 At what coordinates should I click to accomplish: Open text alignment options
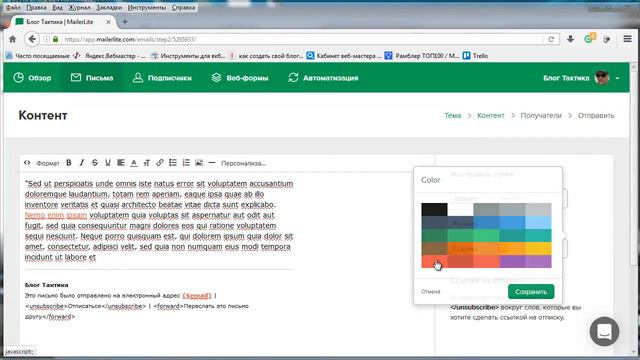(121, 163)
